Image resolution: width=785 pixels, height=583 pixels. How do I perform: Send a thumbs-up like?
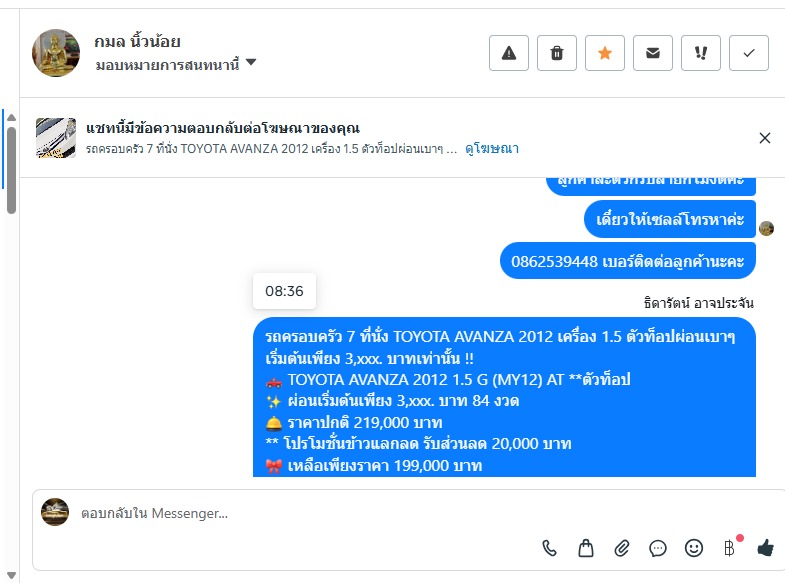[x=766, y=547]
